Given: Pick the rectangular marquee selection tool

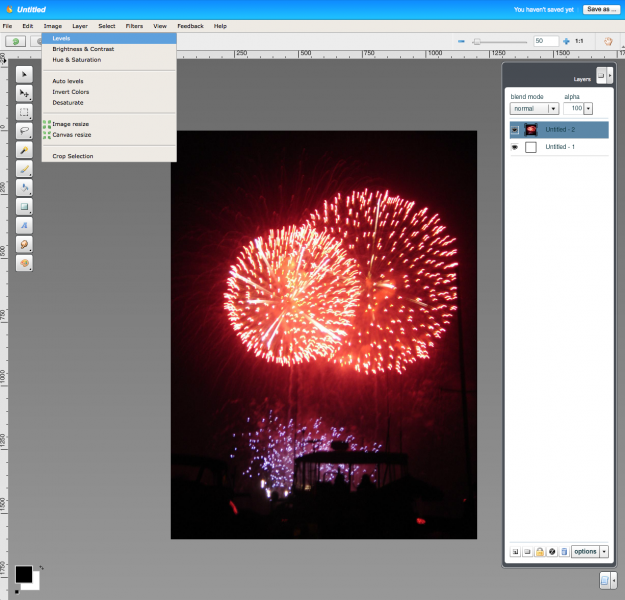Looking at the screenshot, I should tap(24, 112).
